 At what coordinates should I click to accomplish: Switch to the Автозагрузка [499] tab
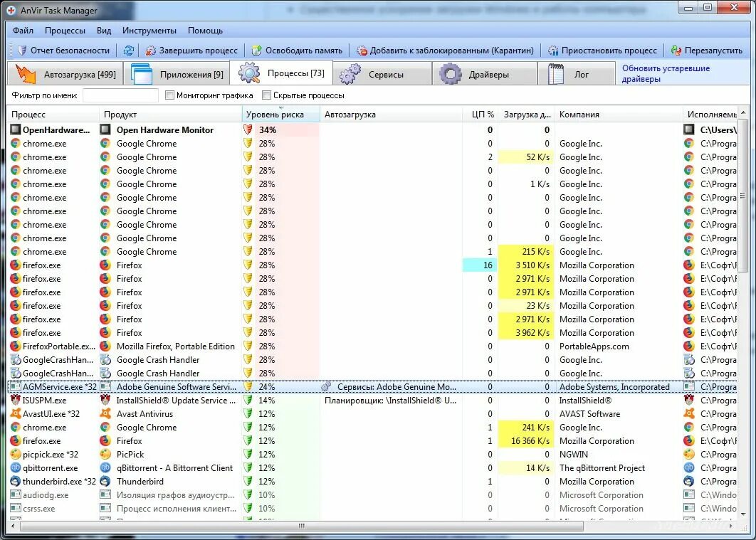pyautogui.click(x=65, y=74)
